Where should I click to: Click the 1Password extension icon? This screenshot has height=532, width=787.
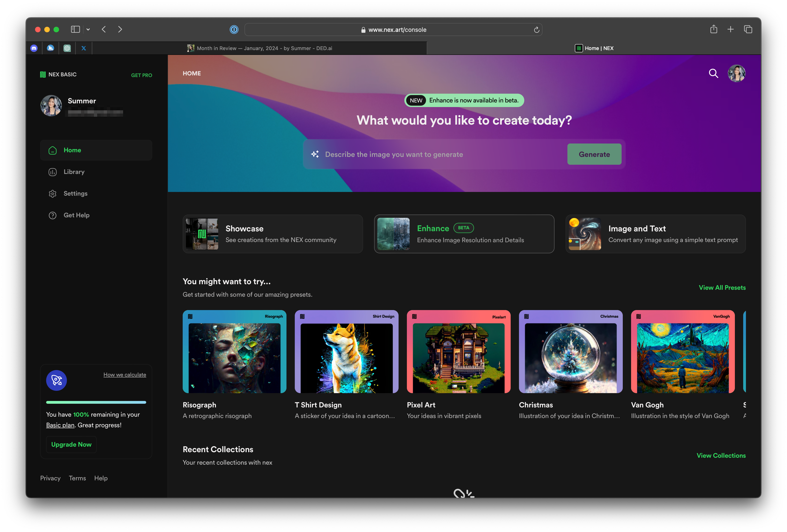coord(234,30)
